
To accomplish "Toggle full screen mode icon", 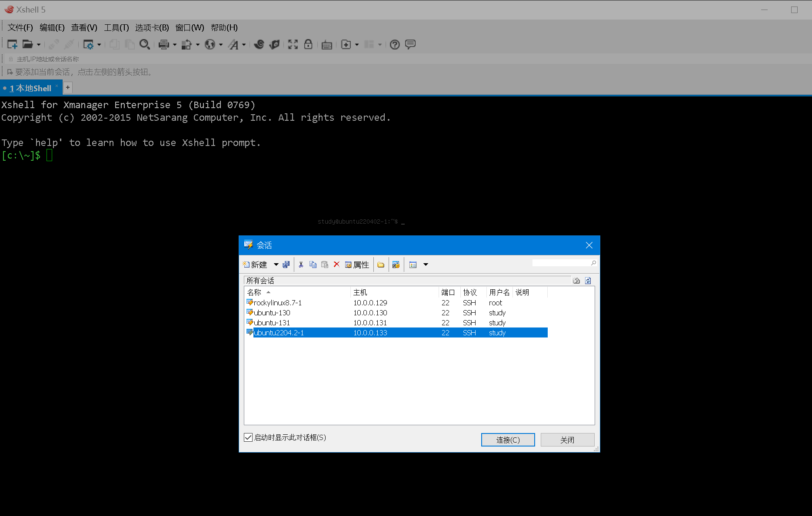I will pyautogui.click(x=293, y=44).
